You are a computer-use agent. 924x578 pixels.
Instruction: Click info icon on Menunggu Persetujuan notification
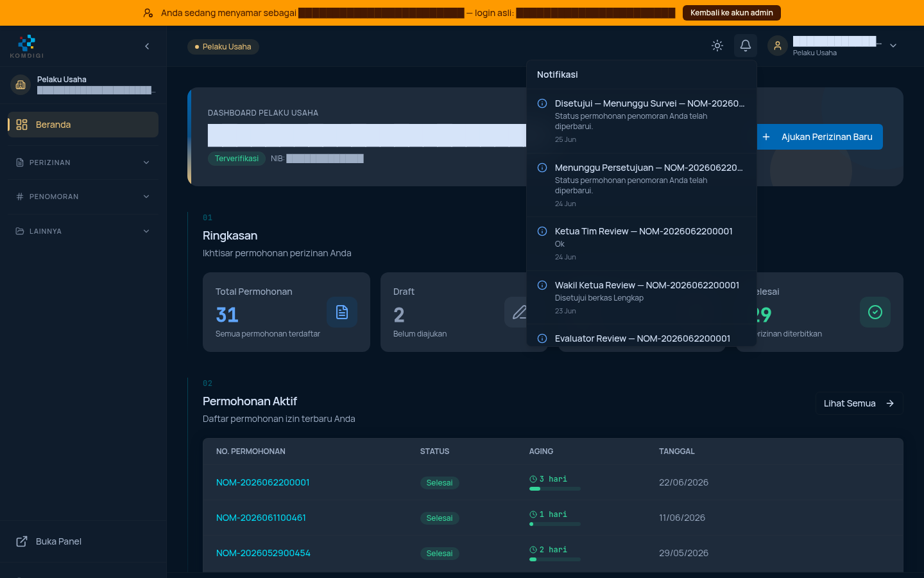click(x=542, y=168)
